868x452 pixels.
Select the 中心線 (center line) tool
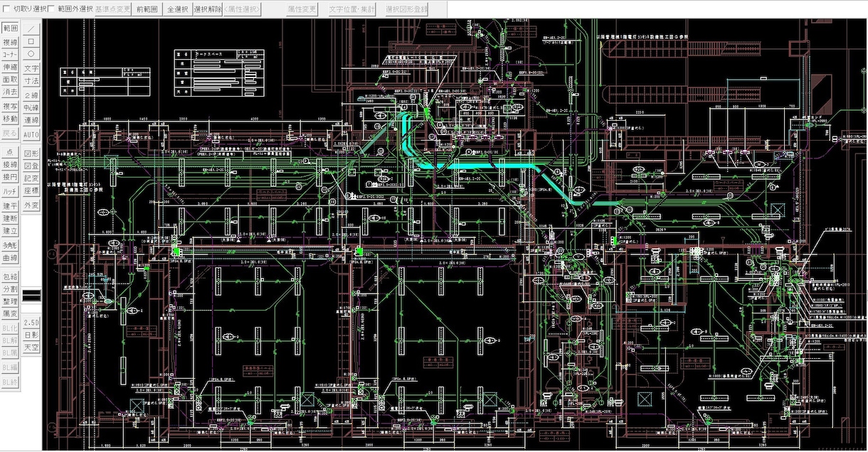[31, 108]
